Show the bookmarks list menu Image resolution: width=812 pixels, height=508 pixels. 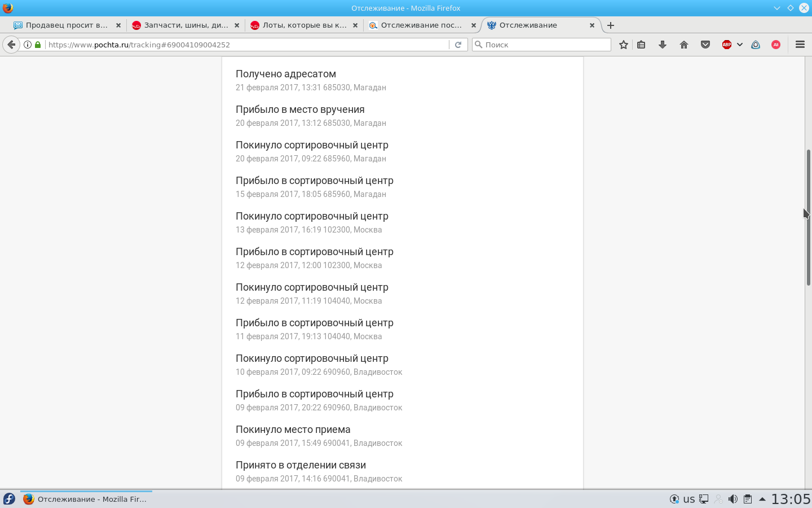tap(641, 45)
